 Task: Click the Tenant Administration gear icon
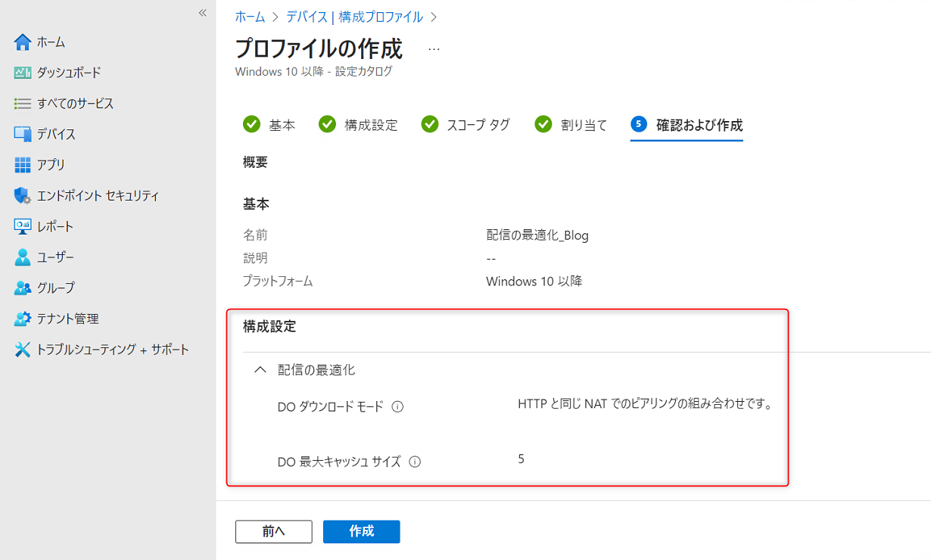pyautogui.click(x=23, y=319)
